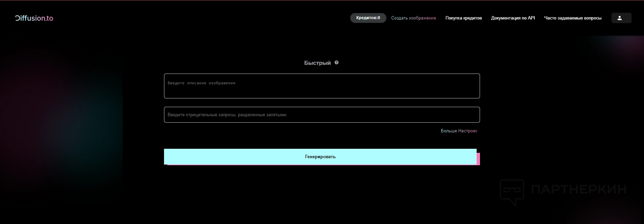Focus the negative prompts input field

coord(322,115)
